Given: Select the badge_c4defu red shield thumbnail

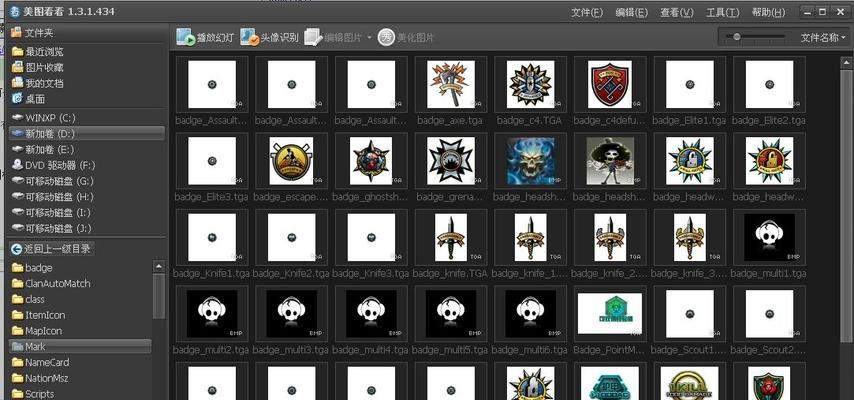Looking at the screenshot, I should click(x=610, y=84).
